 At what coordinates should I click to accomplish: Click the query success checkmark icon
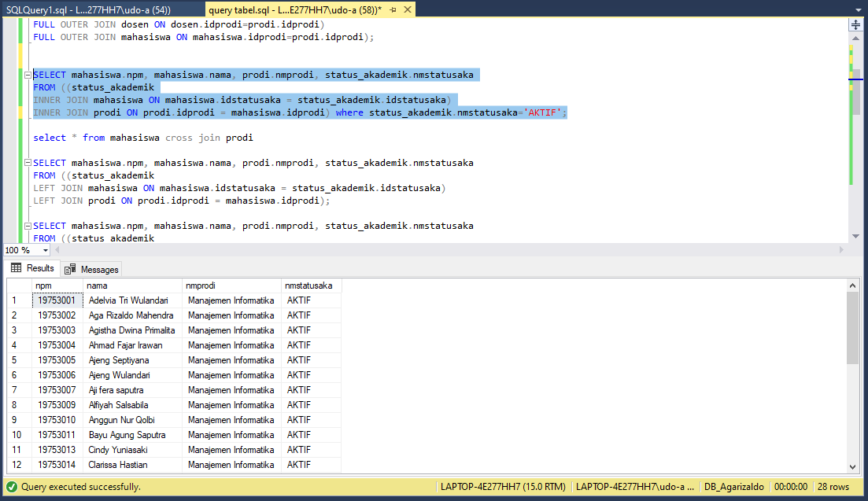point(12,487)
